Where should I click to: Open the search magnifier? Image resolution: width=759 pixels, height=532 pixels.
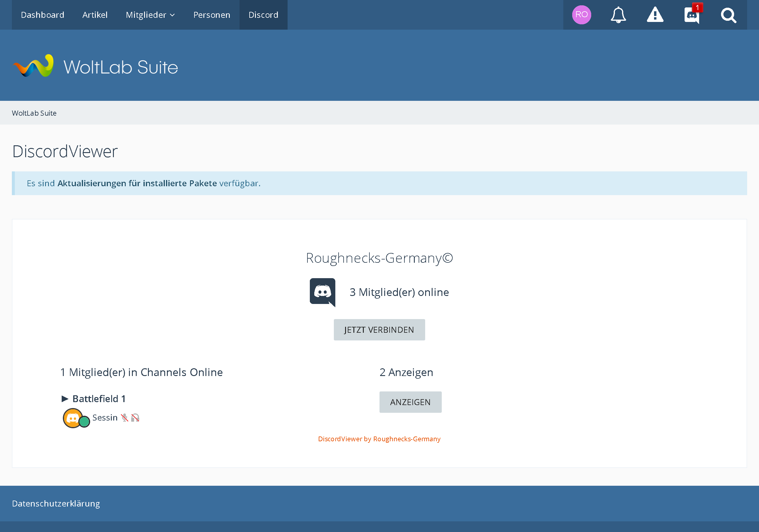point(728,15)
